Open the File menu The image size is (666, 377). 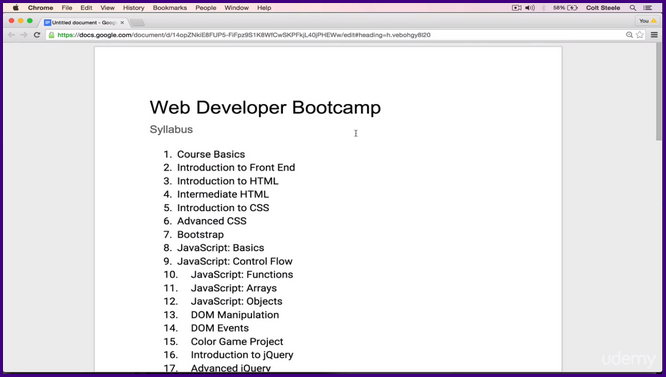pos(67,8)
